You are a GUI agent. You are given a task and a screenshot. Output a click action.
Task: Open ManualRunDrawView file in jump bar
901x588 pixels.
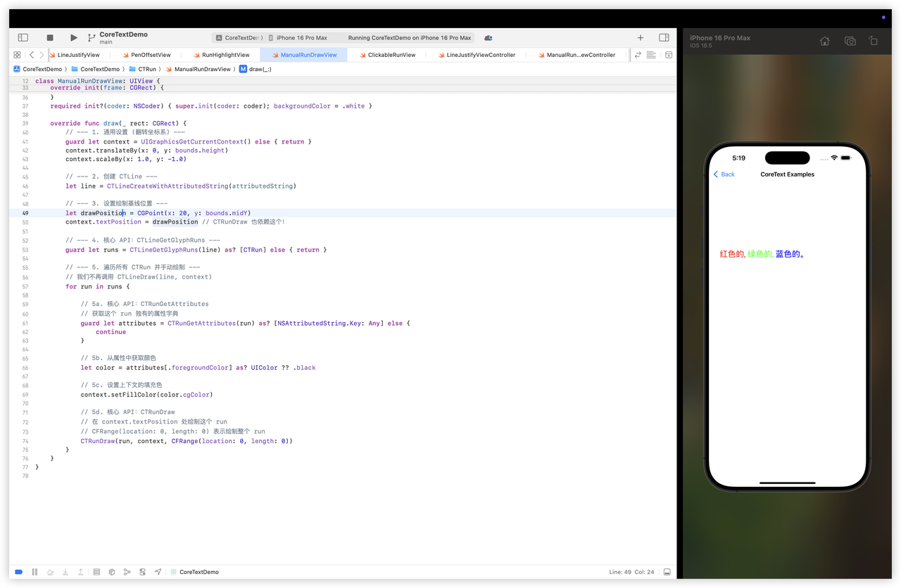pyautogui.click(x=198, y=69)
